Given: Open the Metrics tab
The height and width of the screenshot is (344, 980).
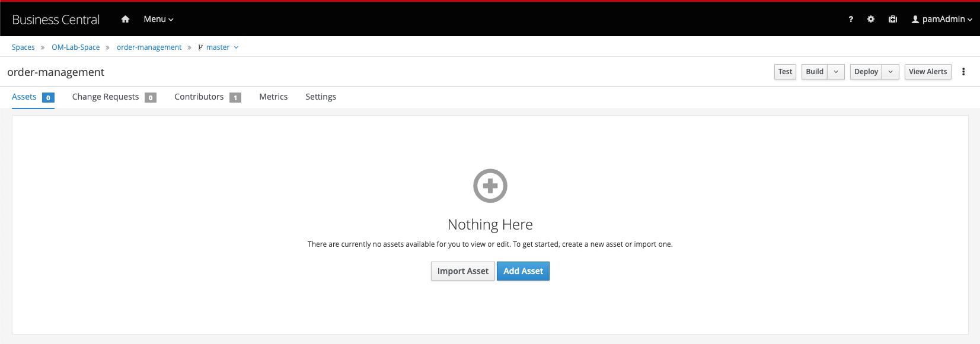Looking at the screenshot, I should (x=273, y=97).
